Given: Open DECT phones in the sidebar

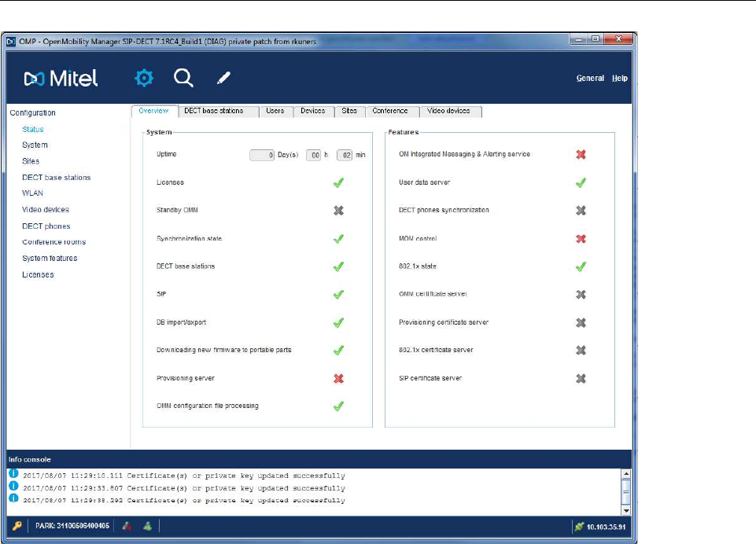Looking at the screenshot, I should (46, 226).
